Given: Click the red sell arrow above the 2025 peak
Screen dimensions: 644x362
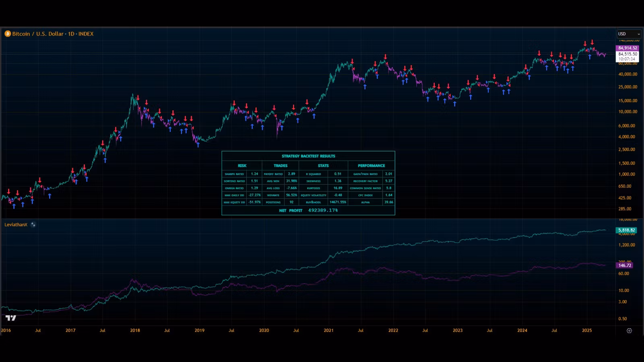Looking at the screenshot, I should pos(592,42).
